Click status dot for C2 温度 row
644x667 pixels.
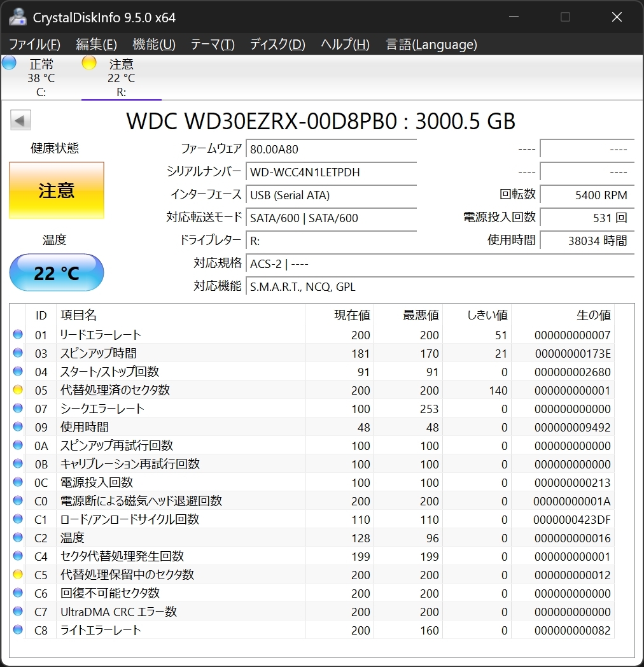pyautogui.click(x=18, y=537)
